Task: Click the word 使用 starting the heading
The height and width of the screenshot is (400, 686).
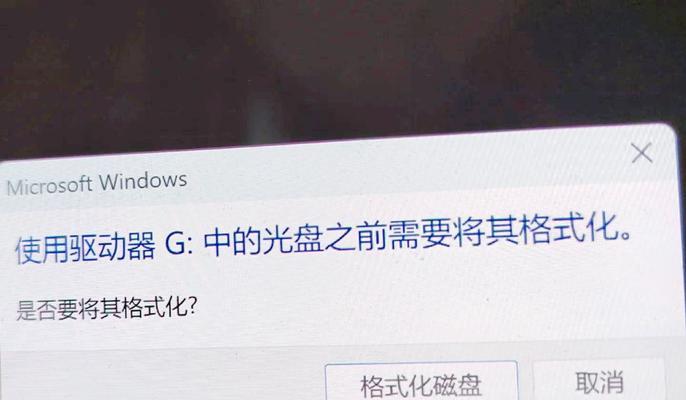Action: point(42,250)
